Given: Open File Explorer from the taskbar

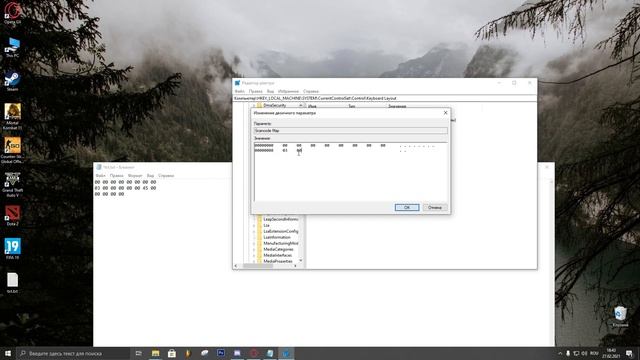Looking at the screenshot, I should pos(156,353).
